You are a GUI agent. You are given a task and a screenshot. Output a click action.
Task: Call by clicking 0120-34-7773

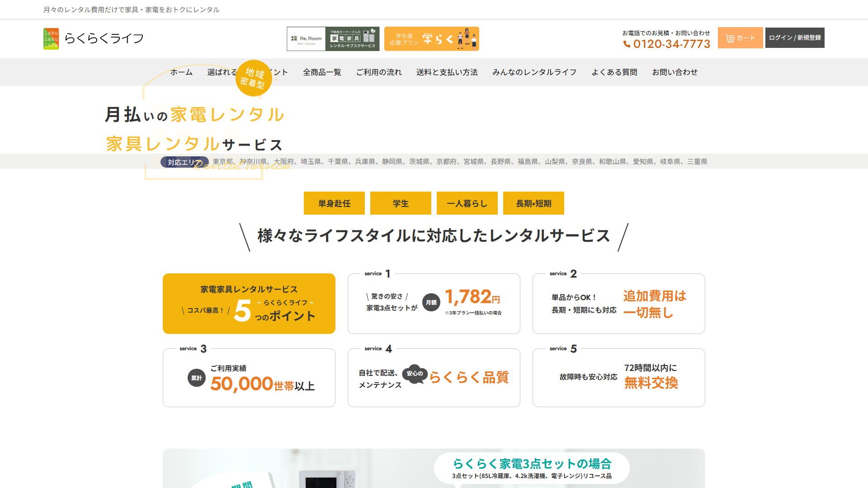[671, 44]
